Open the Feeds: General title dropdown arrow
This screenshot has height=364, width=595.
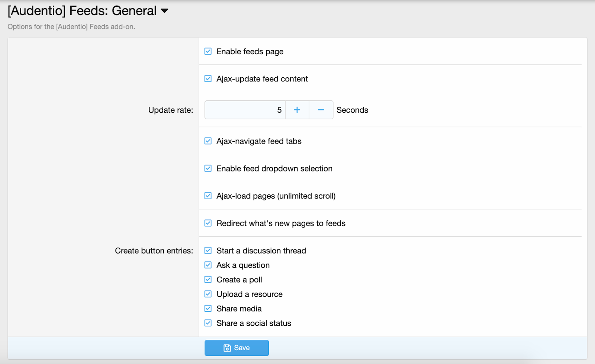[164, 11]
